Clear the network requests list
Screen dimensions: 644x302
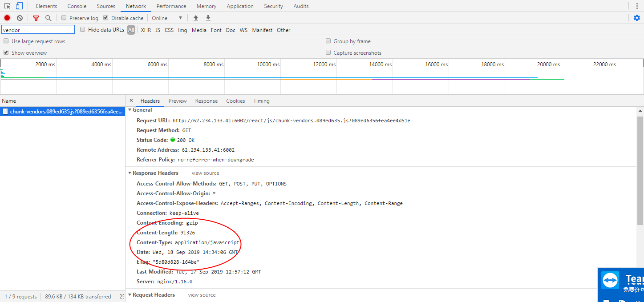(19, 18)
